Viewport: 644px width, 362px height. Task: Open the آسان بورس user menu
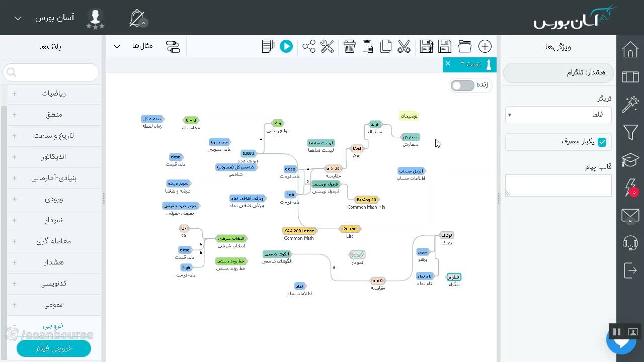(44, 18)
